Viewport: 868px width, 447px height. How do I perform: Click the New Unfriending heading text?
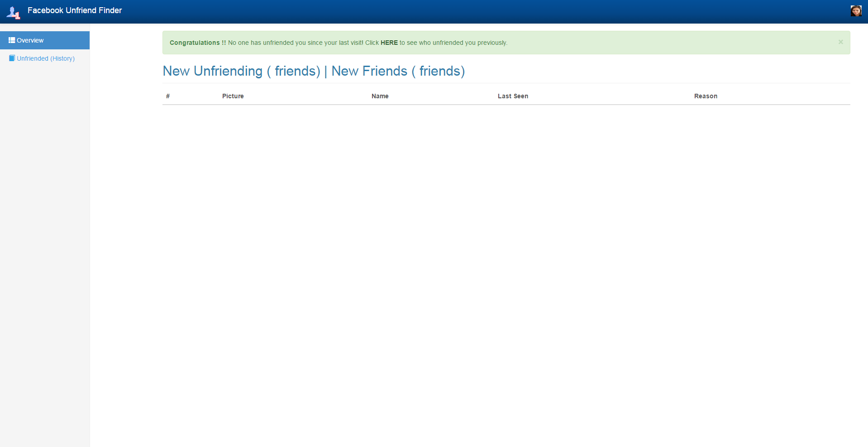point(242,71)
